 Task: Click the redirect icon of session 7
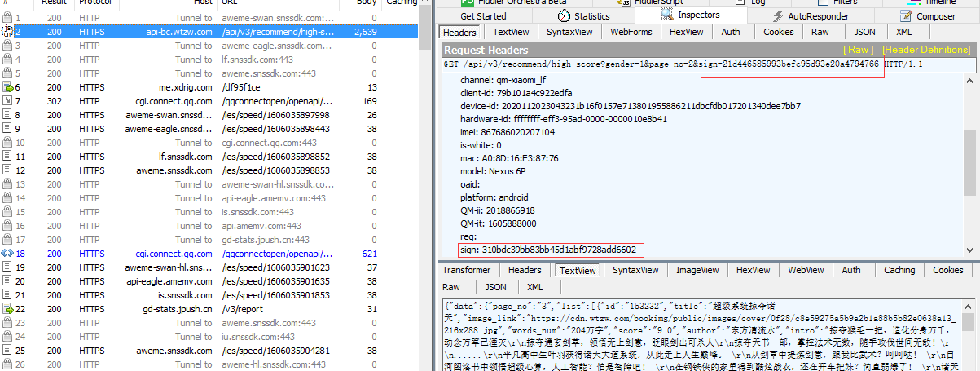pyautogui.click(x=8, y=100)
